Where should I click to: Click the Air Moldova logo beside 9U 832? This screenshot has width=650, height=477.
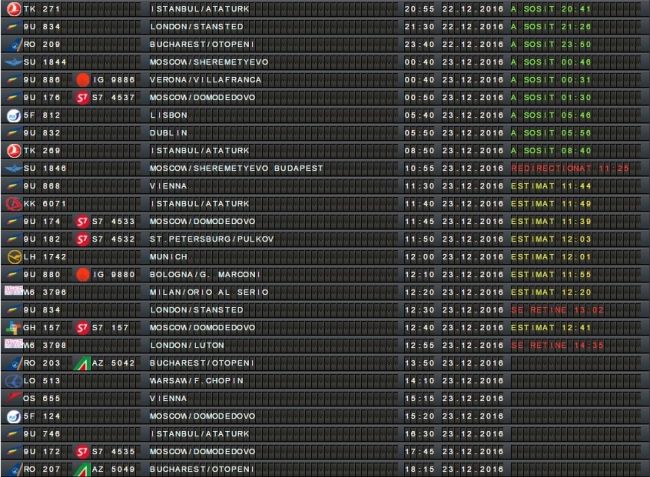[x=14, y=133]
